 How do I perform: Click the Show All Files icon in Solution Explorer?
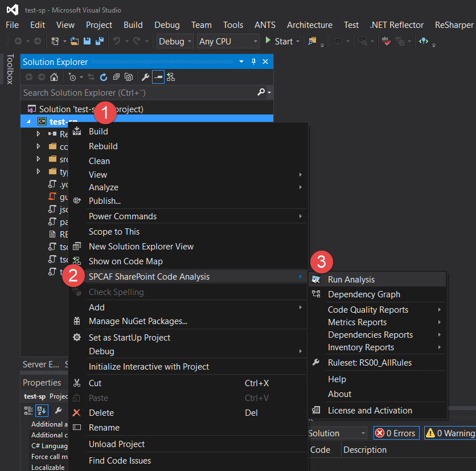129,77
